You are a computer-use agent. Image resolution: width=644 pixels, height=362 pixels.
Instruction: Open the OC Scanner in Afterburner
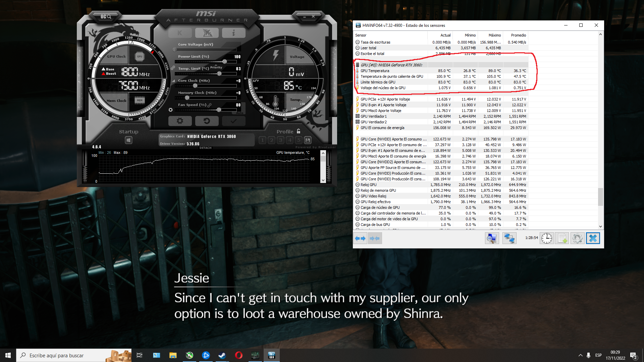[x=106, y=16]
